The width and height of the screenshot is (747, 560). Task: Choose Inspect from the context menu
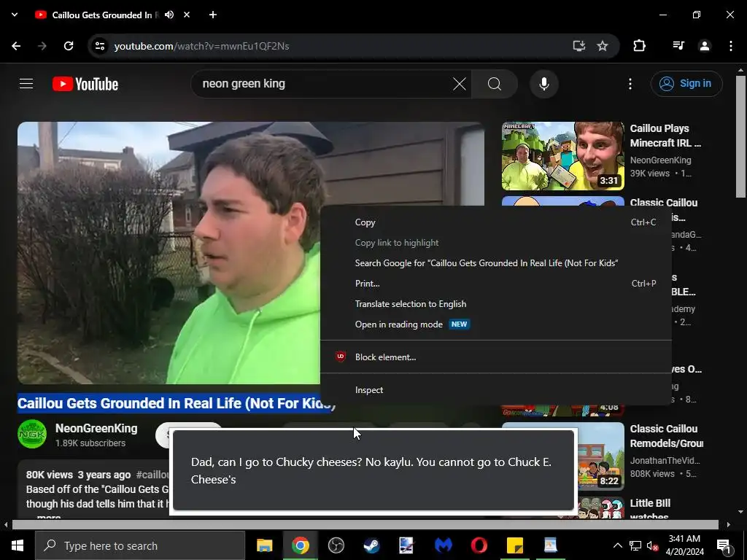tap(496, 390)
